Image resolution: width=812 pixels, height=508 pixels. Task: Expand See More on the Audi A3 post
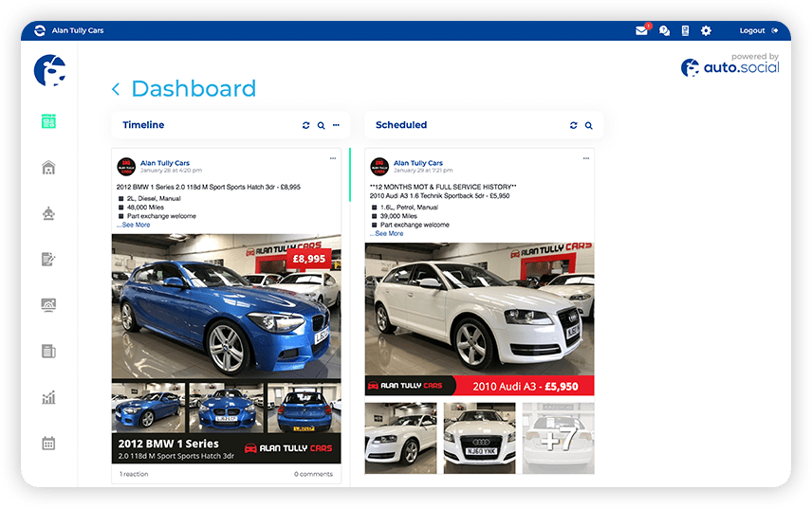pos(387,234)
